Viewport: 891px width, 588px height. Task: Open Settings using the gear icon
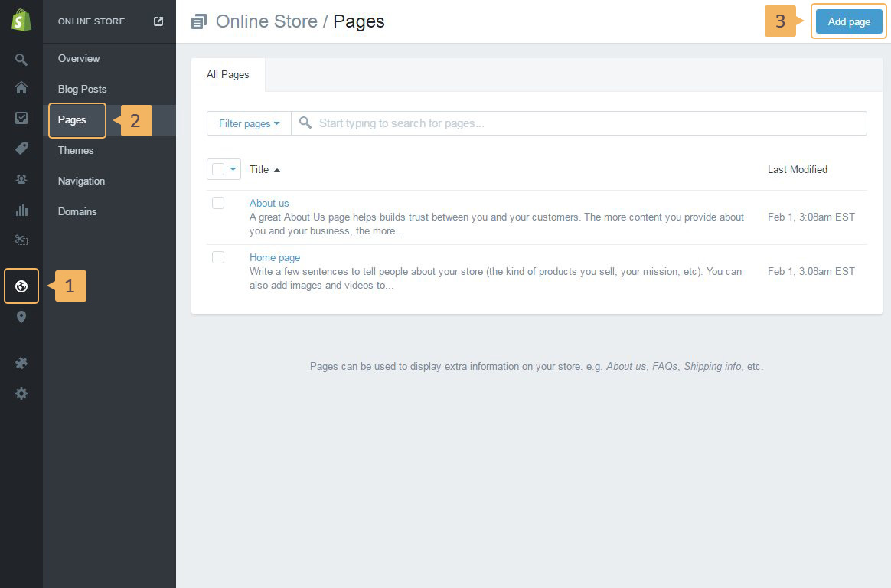click(21, 394)
